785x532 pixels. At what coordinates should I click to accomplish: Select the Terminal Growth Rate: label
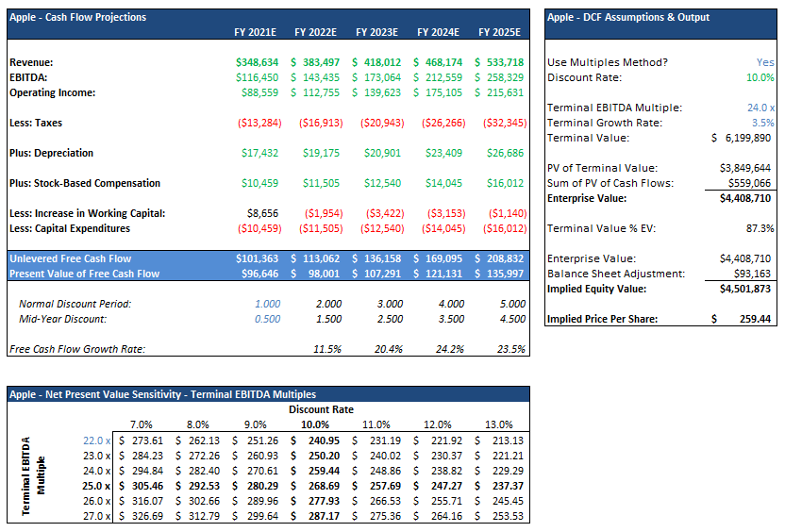point(604,123)
